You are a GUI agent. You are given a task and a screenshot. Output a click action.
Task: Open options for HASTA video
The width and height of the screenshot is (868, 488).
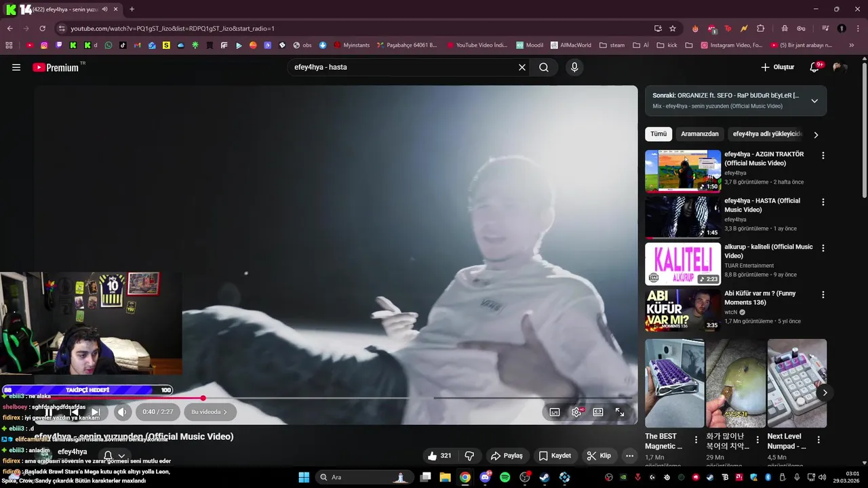[823, 202]
